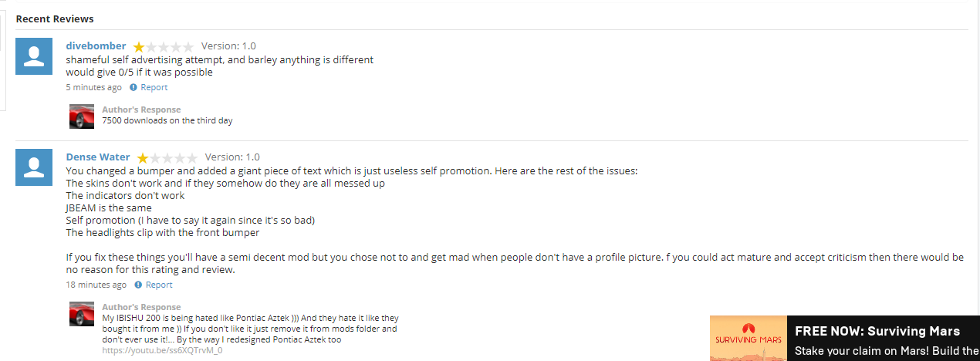Click the "Stake your claim on Mars" ad text

click(x=886, y=351)
